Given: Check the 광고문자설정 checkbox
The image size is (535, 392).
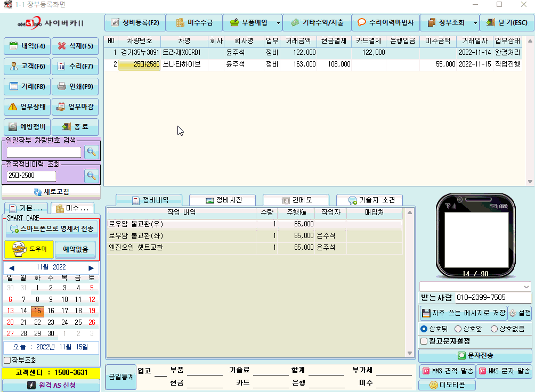Looking at the screenshot, I should [x=424, y=341].
